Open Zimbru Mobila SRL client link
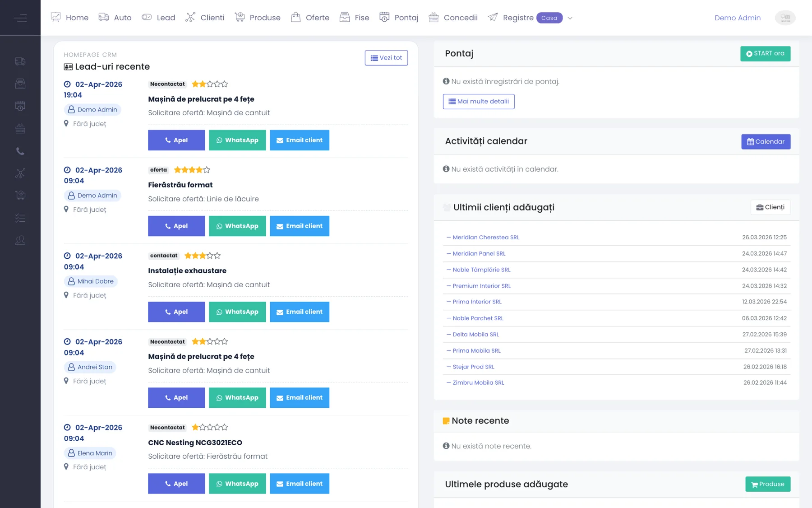The height and width of the screenshot is (508, 812). [x=478, y=383]
